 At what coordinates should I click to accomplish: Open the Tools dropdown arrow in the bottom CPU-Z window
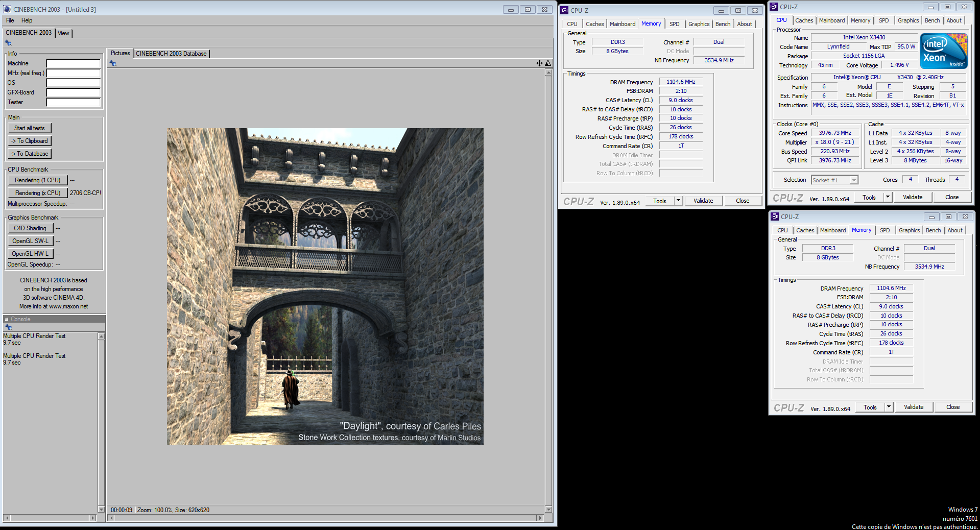click(889, 407)
